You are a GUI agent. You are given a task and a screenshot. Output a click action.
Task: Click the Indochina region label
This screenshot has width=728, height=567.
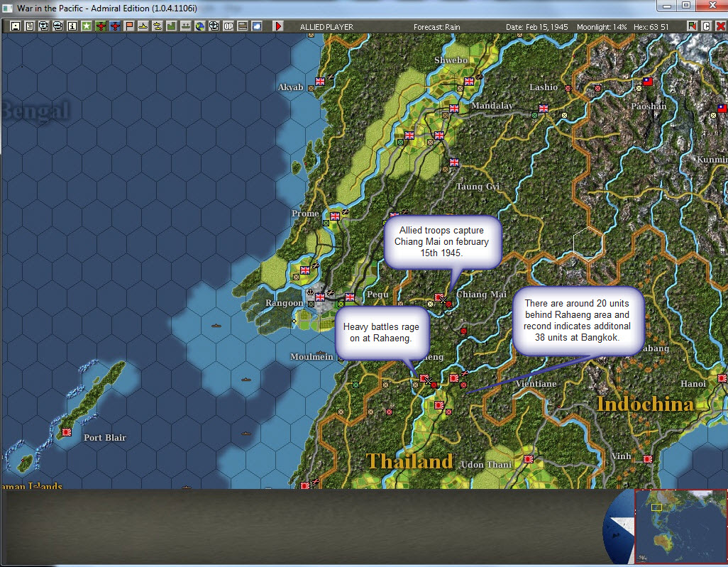click(x=645, y=404)
